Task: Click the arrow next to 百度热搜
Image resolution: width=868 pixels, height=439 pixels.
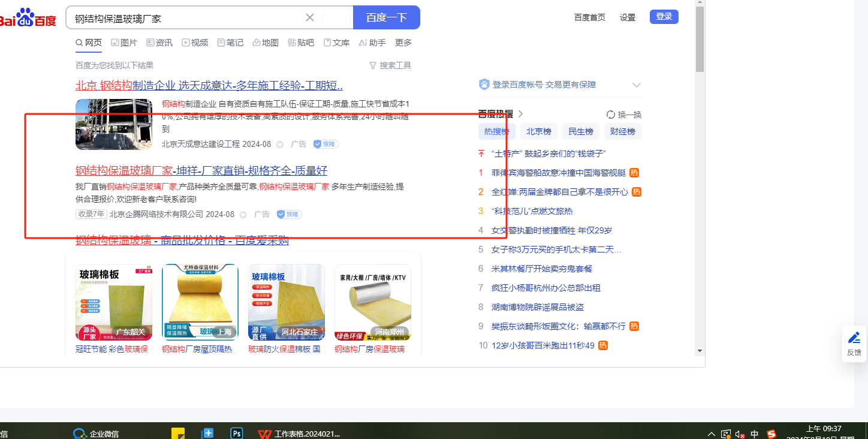Action: pyautogui.click(x=520, y=114)
